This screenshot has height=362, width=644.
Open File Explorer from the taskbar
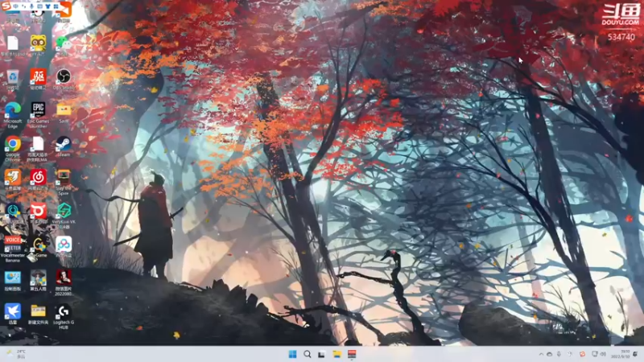coord(336,354)
